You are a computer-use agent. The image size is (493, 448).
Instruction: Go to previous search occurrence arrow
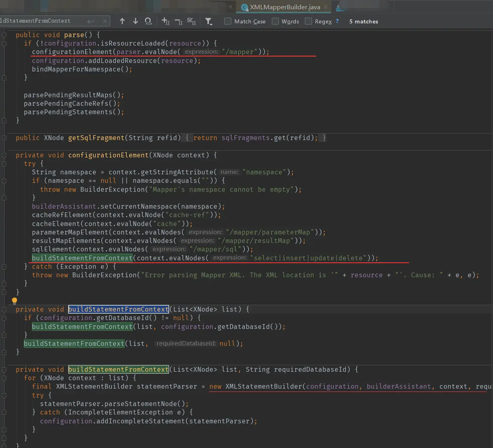pyautogui.click(x=122, y=21)
